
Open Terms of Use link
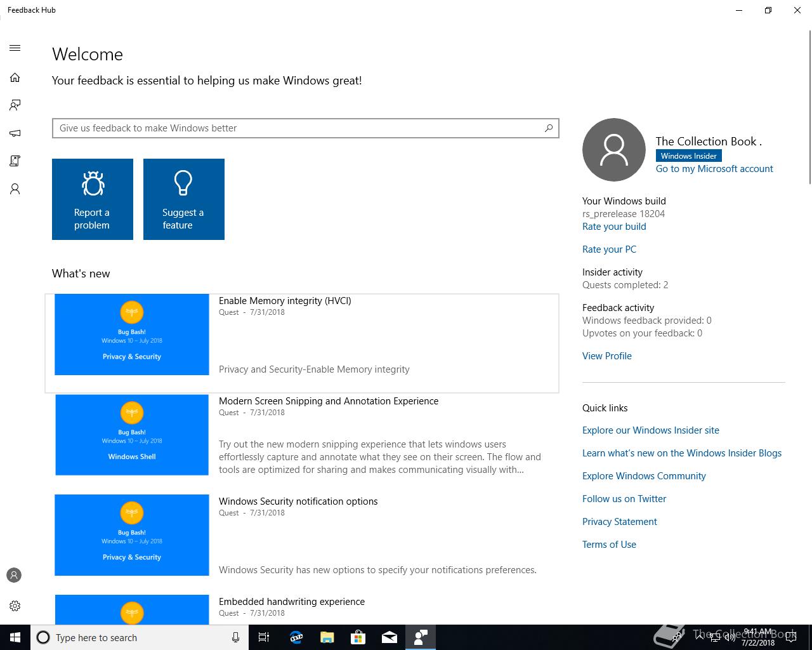(x=609, y=545)
